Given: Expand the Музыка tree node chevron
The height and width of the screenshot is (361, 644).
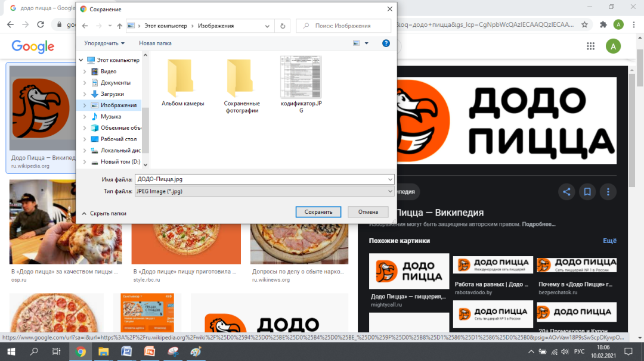Looking at the screenshot, I should [x=85, y=117].
